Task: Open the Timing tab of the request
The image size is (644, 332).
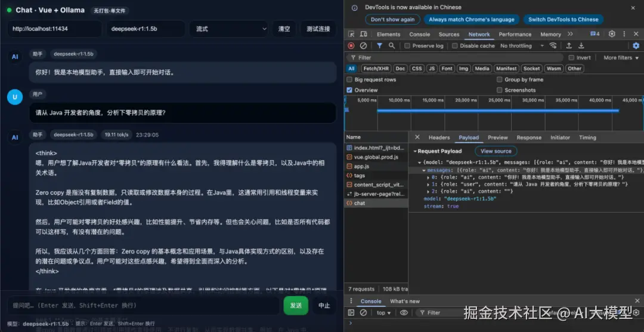Action: point(587,137)
